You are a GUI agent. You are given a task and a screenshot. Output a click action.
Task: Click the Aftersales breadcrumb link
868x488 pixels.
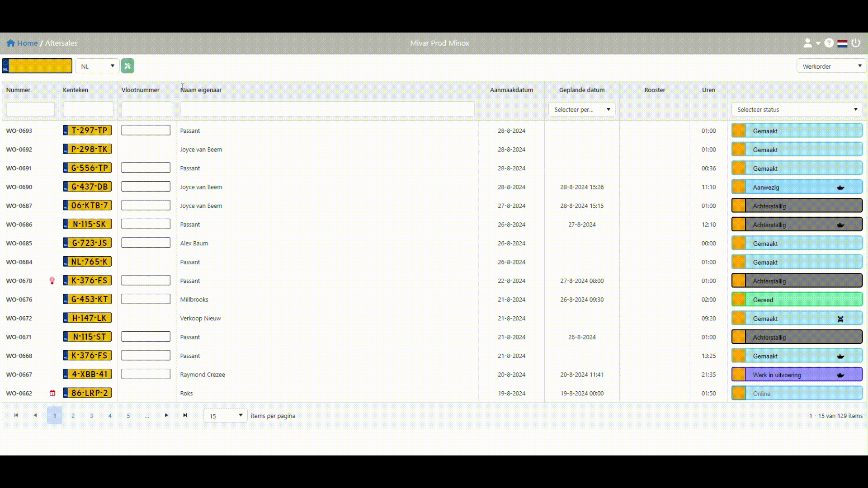pos(61,43)
